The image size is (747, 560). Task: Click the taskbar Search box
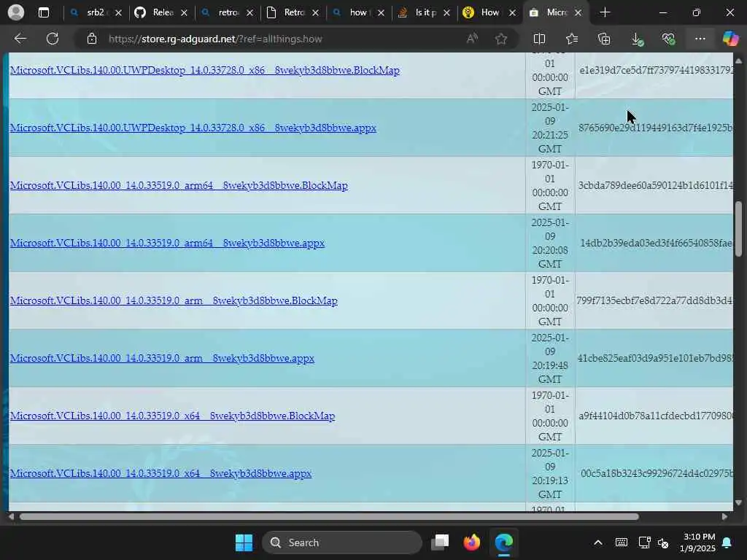coord(342,542)
